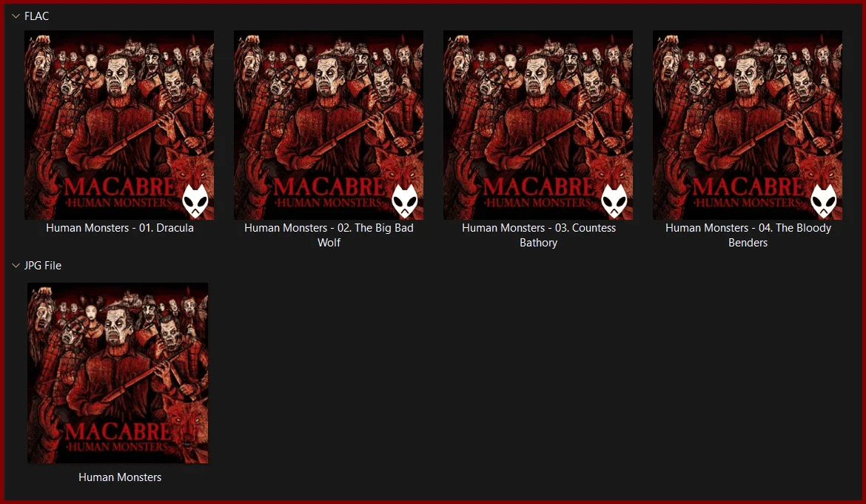
Task: Collapse the FLAC group chevron
Action: 16,16
